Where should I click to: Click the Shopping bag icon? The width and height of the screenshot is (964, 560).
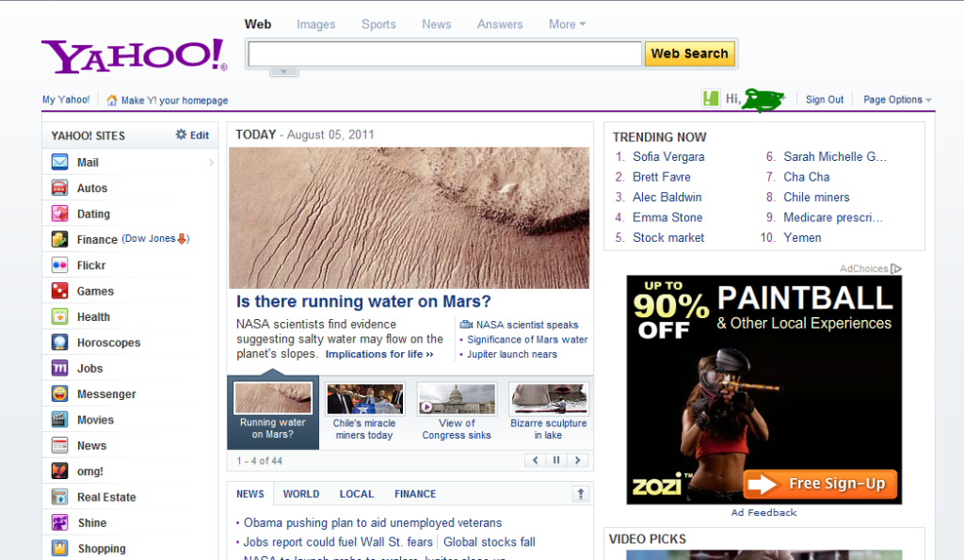point(59,549)
